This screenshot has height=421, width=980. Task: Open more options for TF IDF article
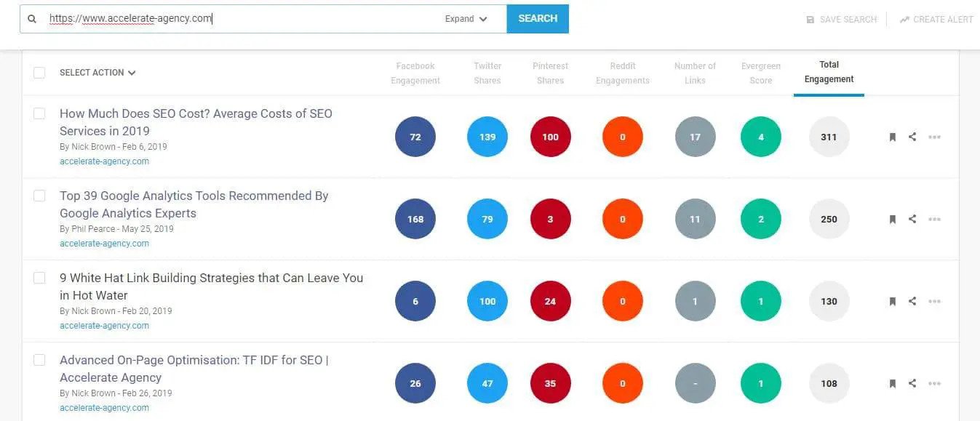[x=935, y=383]
